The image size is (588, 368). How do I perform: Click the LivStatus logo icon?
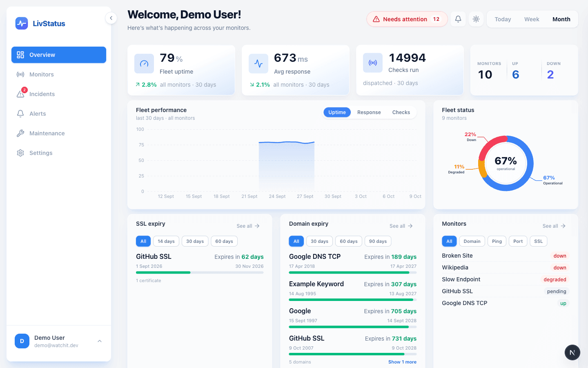(x=22, y=23)
